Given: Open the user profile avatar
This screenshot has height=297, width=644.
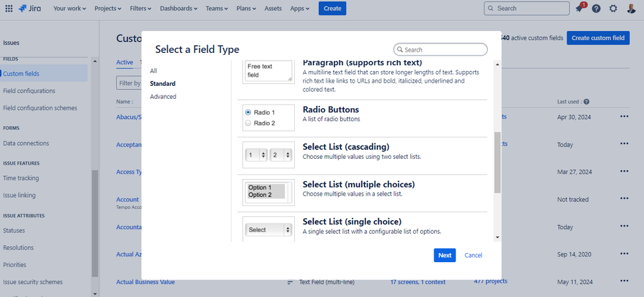Looking at the screenshot, I should tap(631, 8).
